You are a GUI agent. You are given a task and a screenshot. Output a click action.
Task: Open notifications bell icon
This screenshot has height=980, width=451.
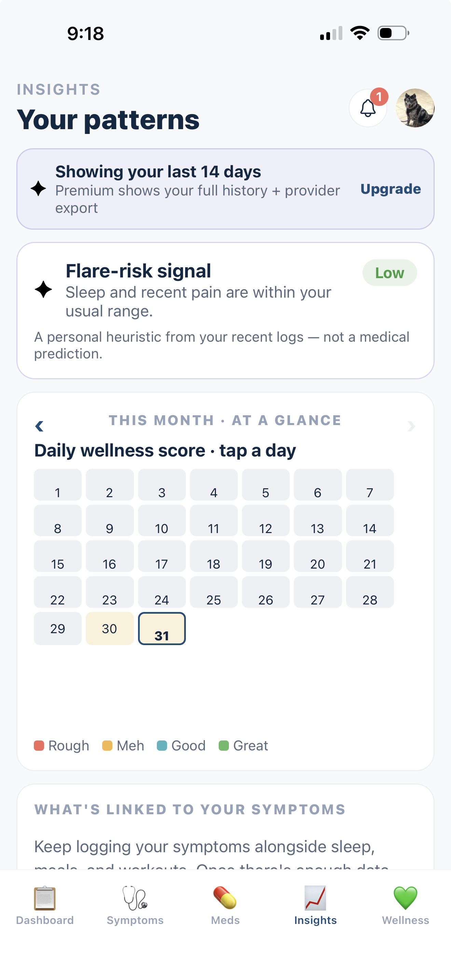coord(368,108)
